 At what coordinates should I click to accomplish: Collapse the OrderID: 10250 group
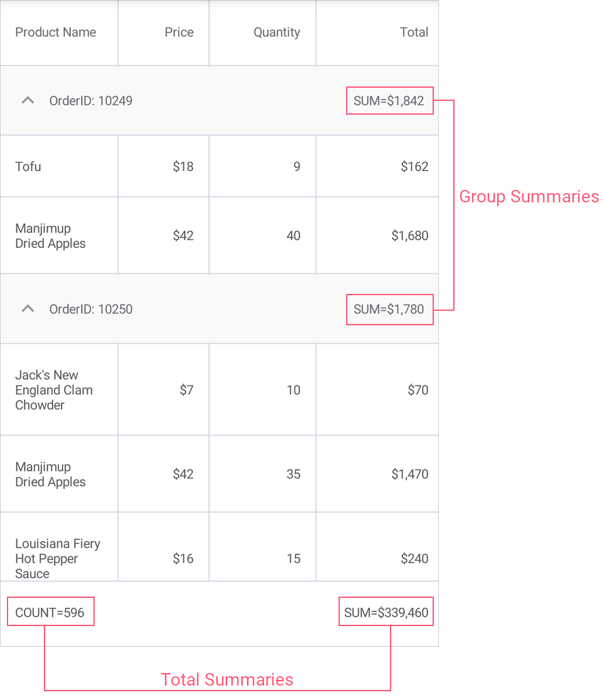[28, 309]
